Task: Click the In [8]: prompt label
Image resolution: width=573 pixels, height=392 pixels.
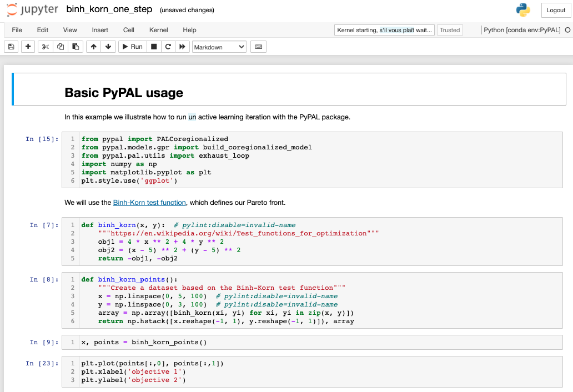Action: [x=44, y=279]
